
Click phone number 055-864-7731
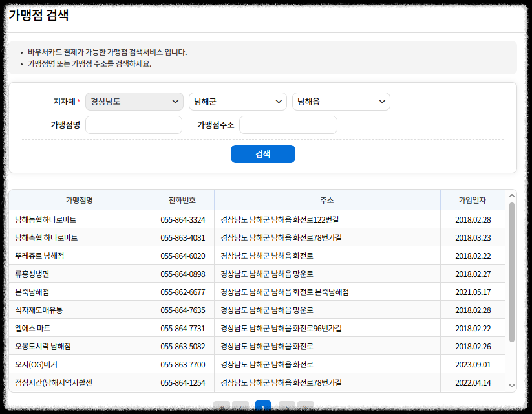(183, 329)
